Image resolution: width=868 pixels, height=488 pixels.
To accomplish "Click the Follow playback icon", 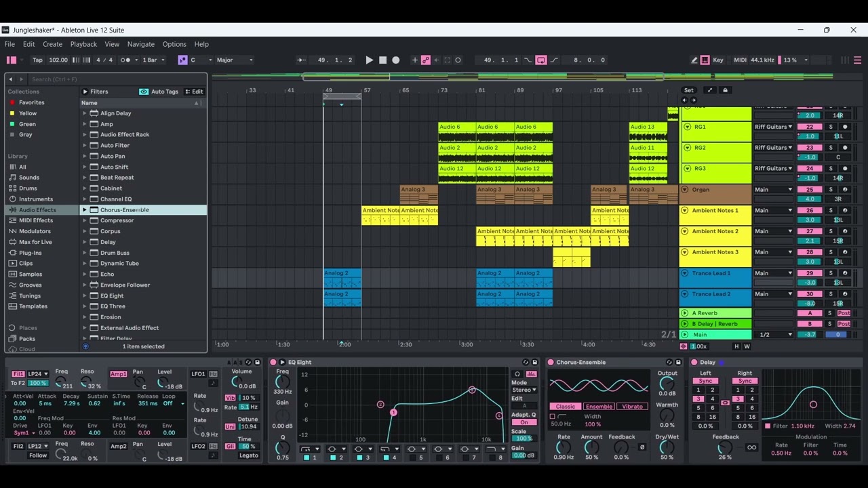I will (302, 60).
